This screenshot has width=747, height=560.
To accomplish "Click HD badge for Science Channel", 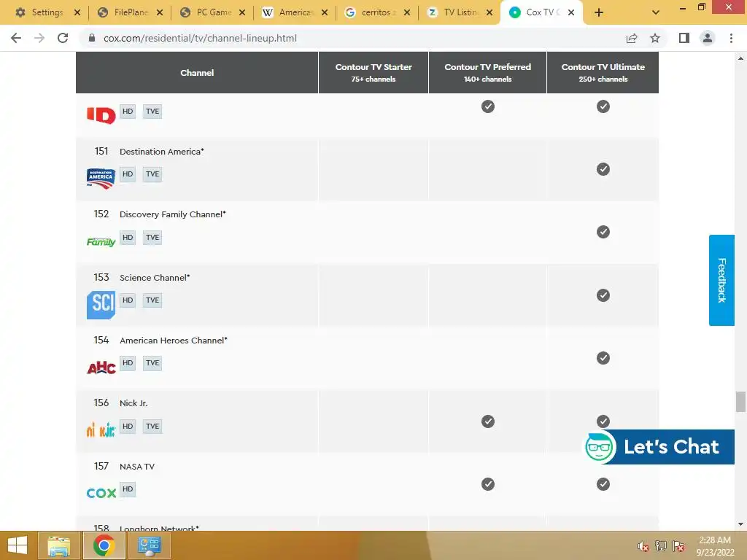I will tap(128, 300).
